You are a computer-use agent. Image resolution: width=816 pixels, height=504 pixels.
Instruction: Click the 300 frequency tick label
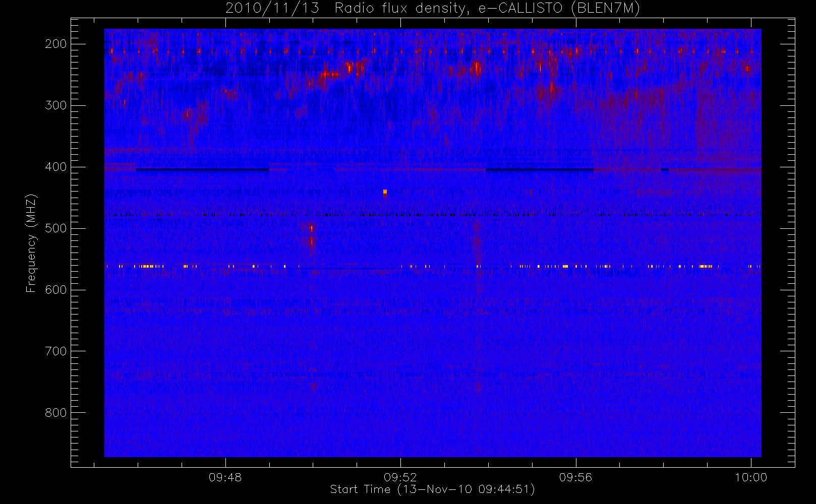(55, 105)
